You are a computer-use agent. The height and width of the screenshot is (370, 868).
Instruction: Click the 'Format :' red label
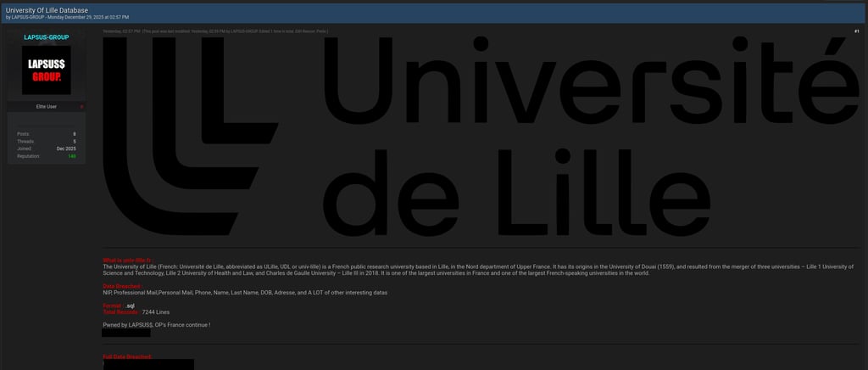pos(114,306)
